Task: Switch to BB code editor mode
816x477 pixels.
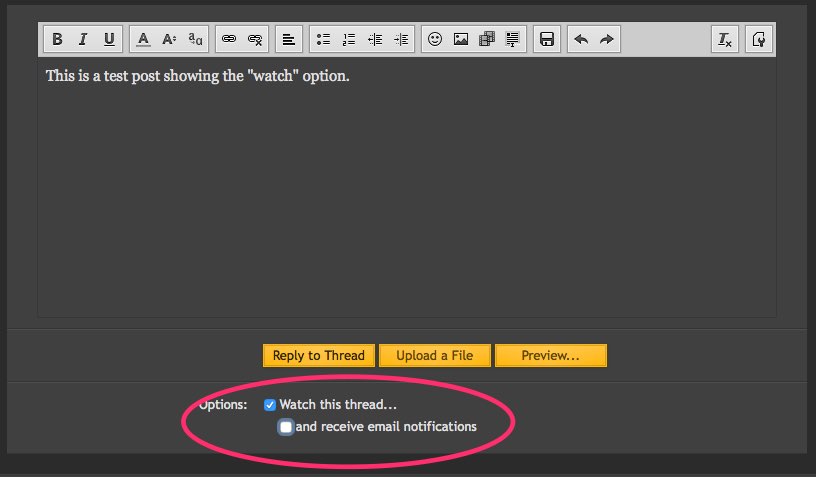Action: pyautogui.click(x=759, y=39)
